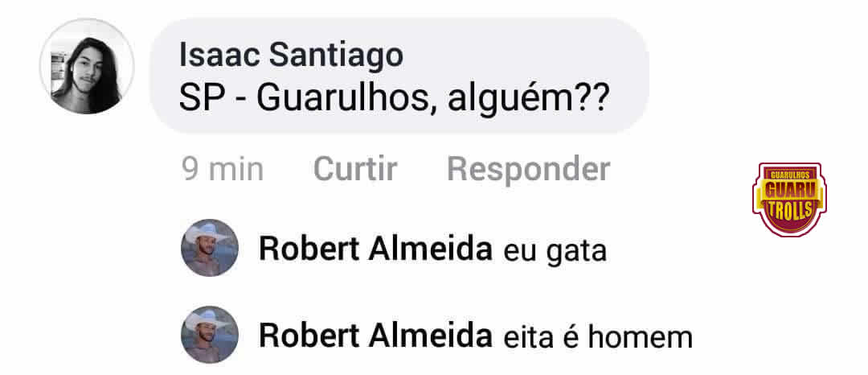The width and height of the screenshot is (868, 375).
Task: Click the white cowboy hat in the second Robert avatar
Action: pyautogui.click(x=206, y=320)
